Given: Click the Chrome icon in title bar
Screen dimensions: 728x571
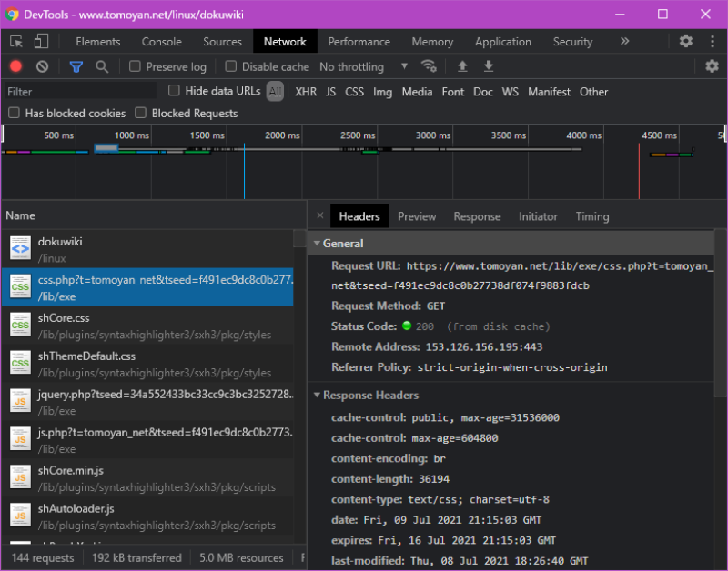Looking at the screenshot, I should (12, 15).
